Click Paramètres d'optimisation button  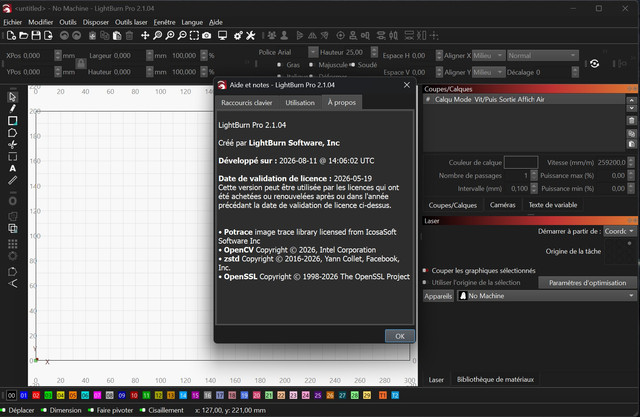(x=587, y=283)
